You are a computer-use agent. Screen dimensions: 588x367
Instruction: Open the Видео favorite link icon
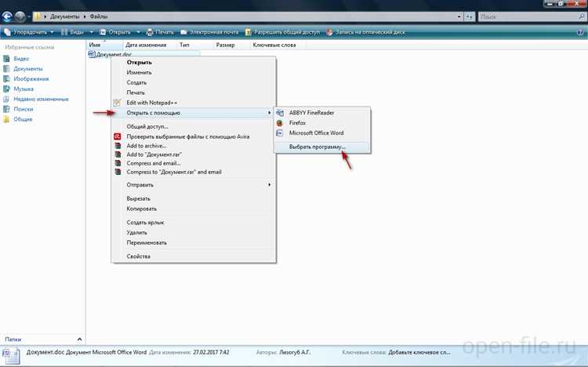(x=6, y=59)
